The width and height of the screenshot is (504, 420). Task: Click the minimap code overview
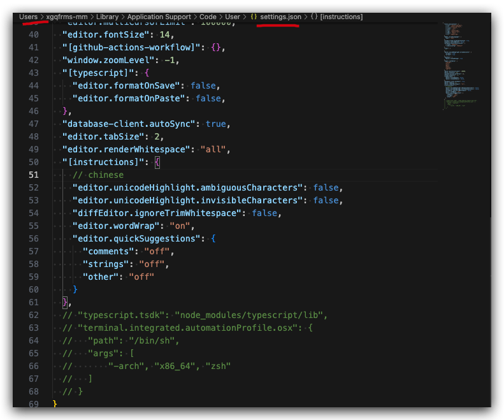(x=459, y=66)
